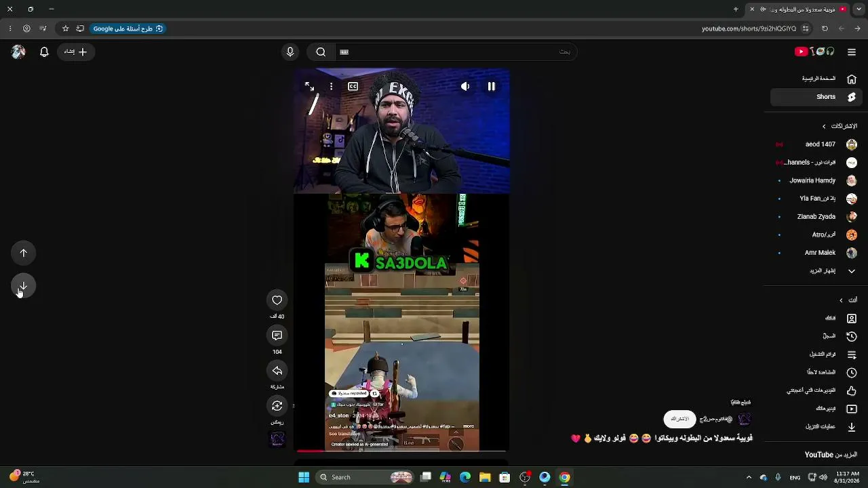Viewport: 868px width, 488px height.
Task: Open Downloads in the sidebar
Action: pos(816,427)
